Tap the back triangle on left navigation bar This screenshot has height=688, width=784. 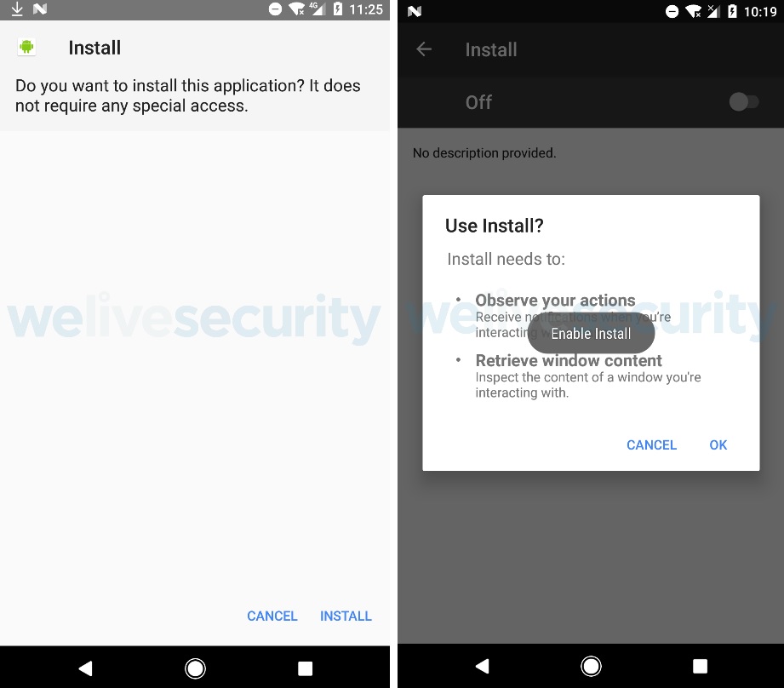point(85,668)
